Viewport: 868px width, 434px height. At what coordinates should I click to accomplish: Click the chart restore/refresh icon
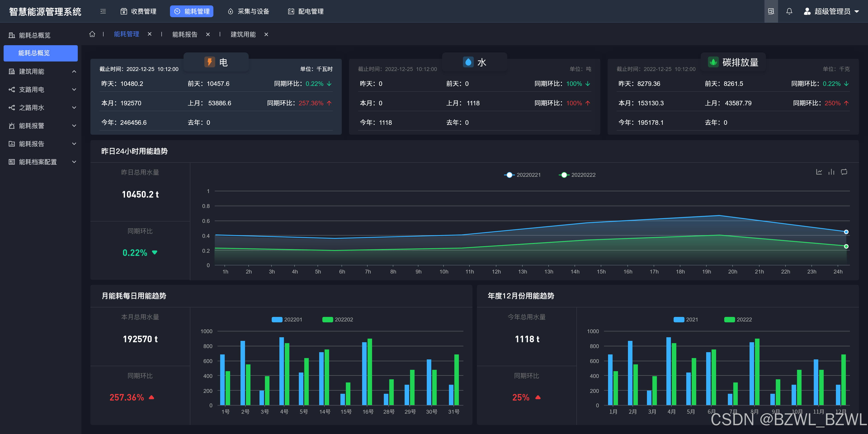click(844, 172)
